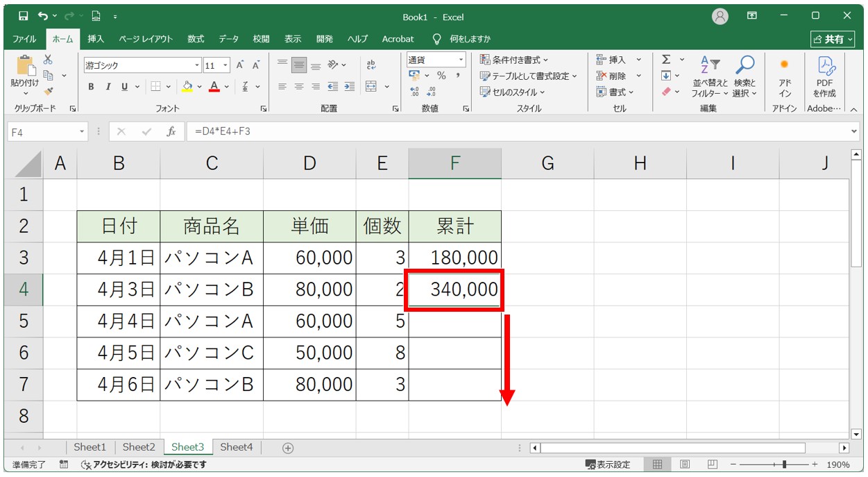Image resolution: width=868 pixels, height=477 pixels.
Task: Toggle bottom vertical alignment
Action: coord(316,65)
